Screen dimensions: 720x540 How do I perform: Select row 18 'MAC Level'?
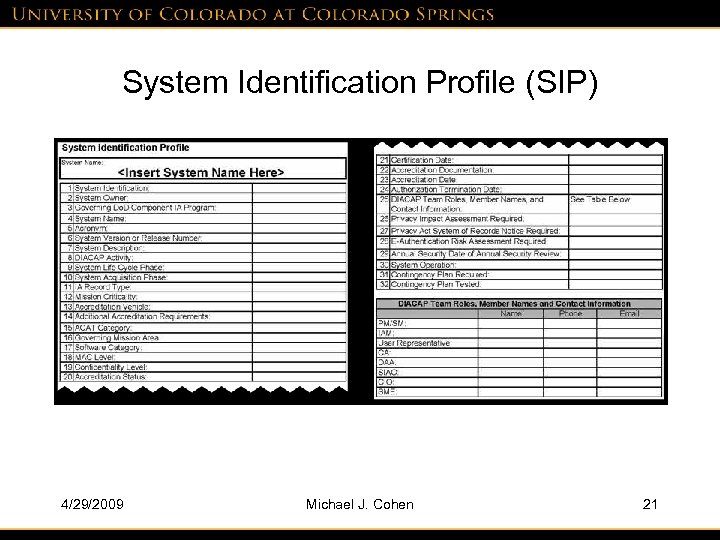[x=203, y=357]
